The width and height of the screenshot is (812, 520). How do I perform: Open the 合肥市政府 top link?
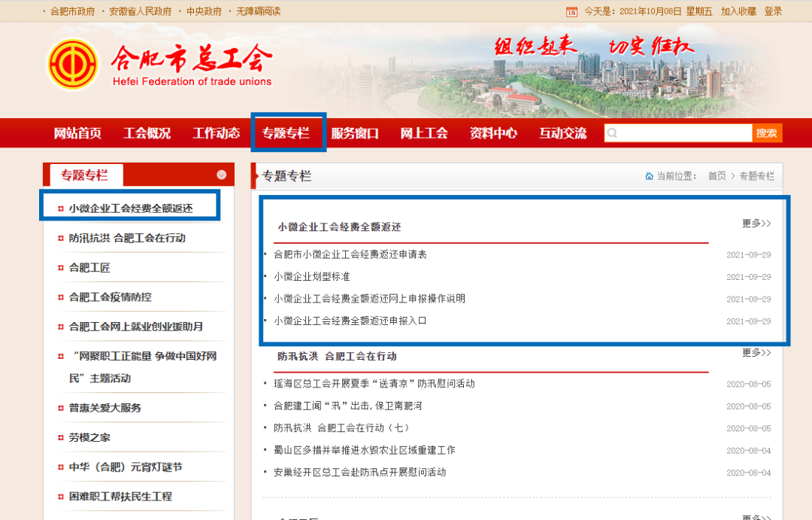click(72, 11)
